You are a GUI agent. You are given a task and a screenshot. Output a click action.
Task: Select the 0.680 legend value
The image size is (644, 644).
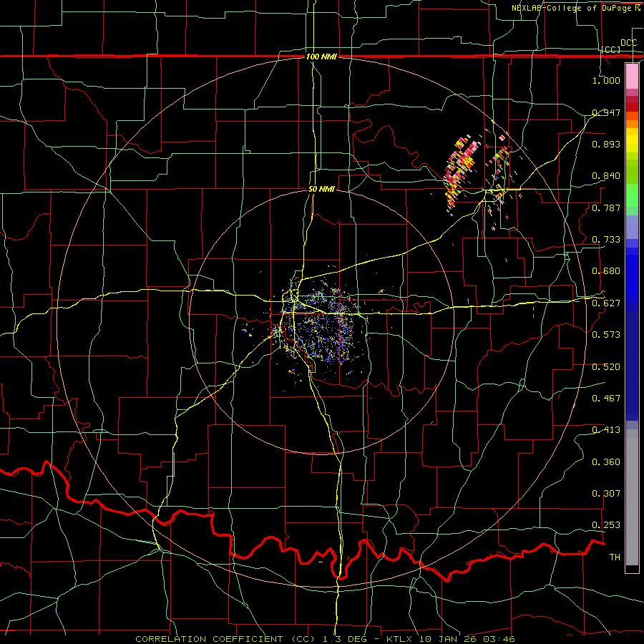[606, 271]
